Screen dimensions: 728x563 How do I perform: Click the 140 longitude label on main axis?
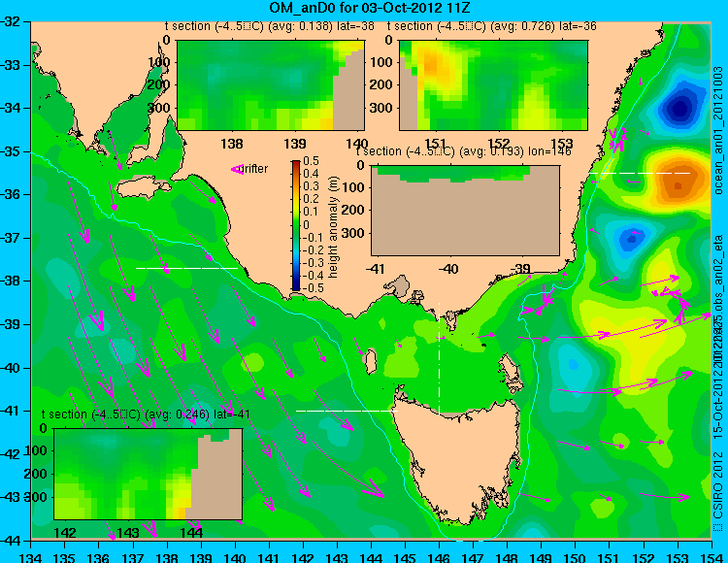(x=235, y=557)
